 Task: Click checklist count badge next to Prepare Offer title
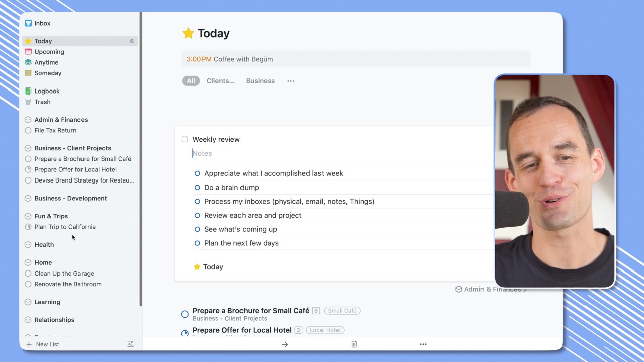(298, 330)
